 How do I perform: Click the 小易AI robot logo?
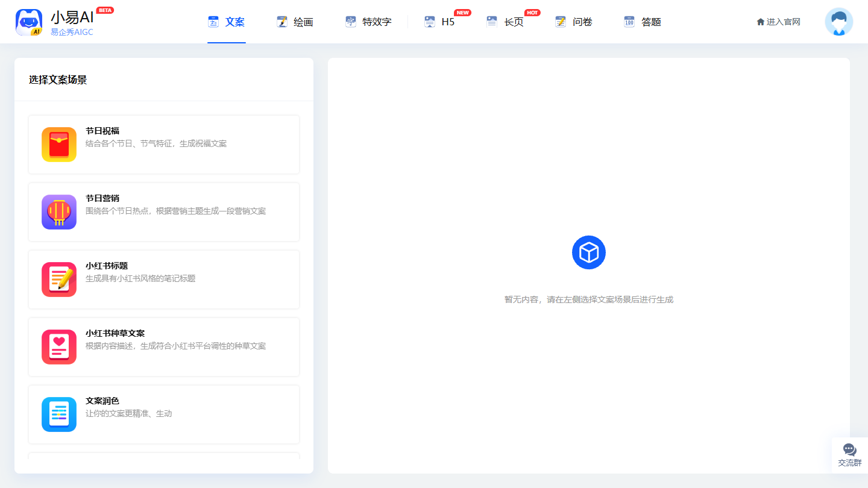coord(29,22)
